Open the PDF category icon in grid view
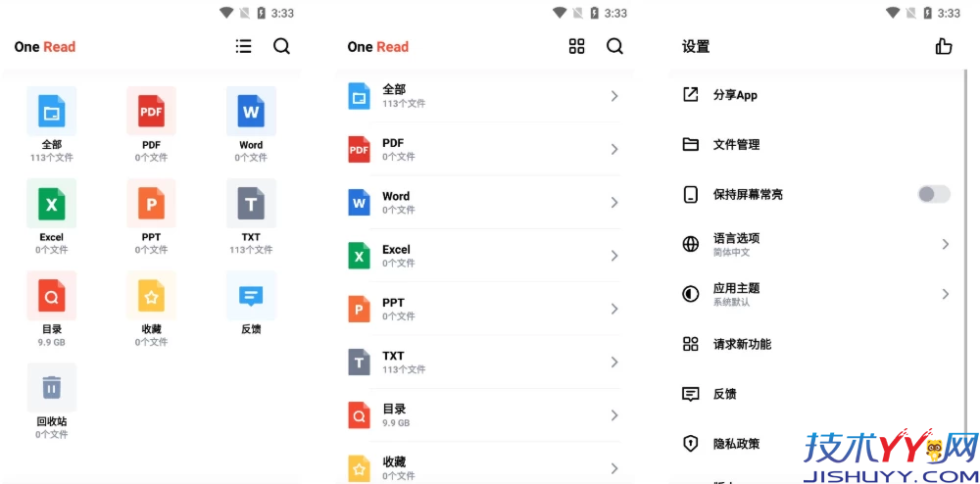 151,111
